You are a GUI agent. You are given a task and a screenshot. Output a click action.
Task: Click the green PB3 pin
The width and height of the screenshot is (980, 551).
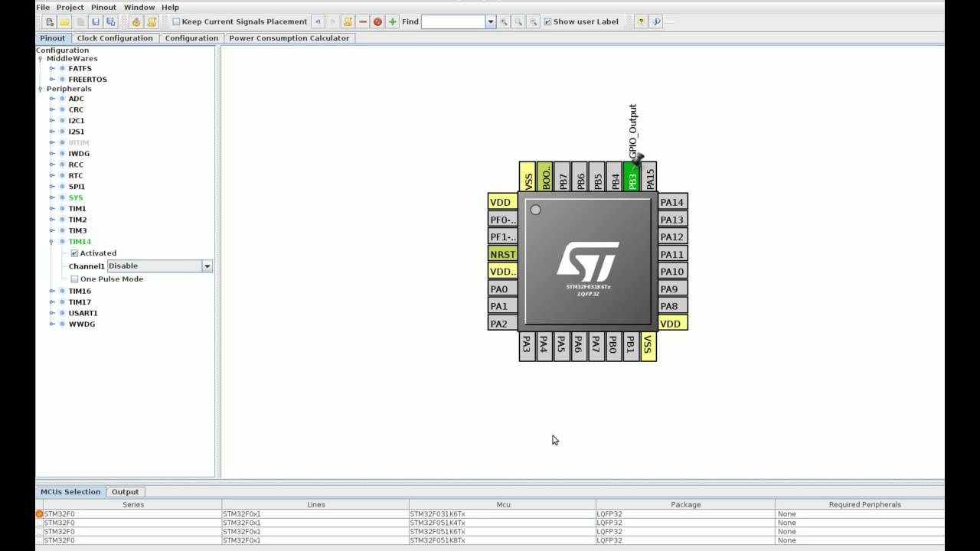(632, 177)
